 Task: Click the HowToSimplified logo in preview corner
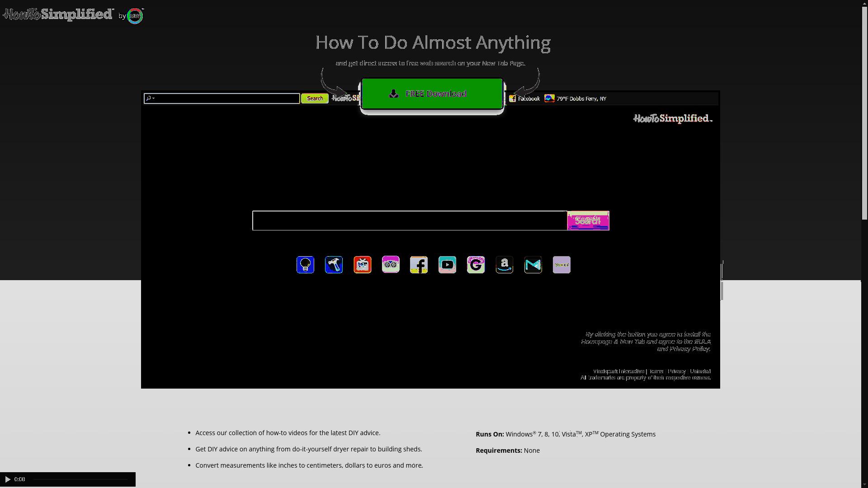pos(673,118)
